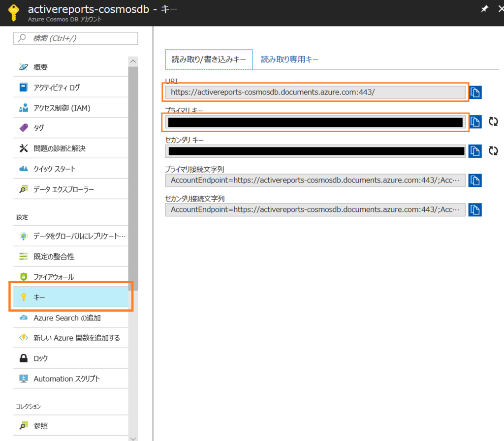This screenshot has width=504, height=441.
Task: Open 概要 in the side menu
Action: (x=71, y=67)
